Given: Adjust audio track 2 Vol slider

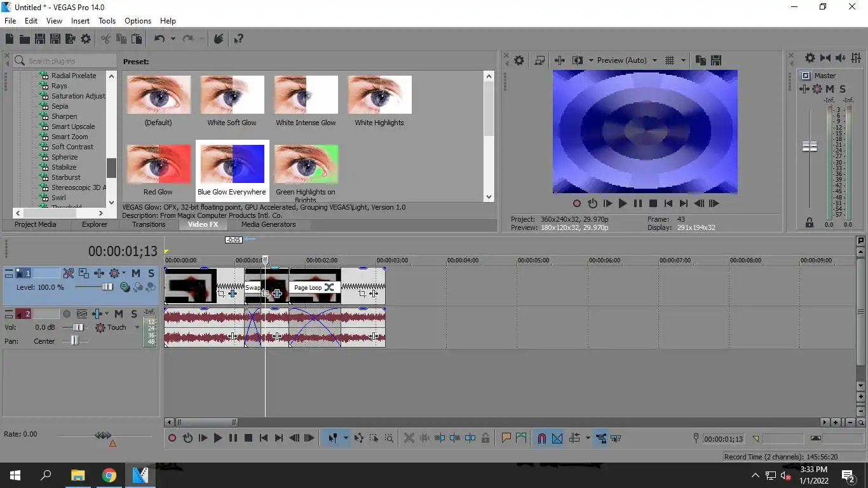Looking at the screenshot, I should pos(78,327).
